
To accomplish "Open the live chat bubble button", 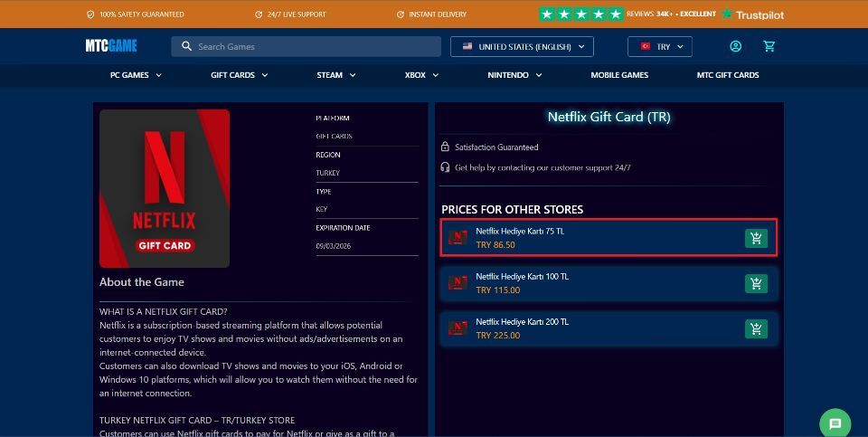I will 835,423.
